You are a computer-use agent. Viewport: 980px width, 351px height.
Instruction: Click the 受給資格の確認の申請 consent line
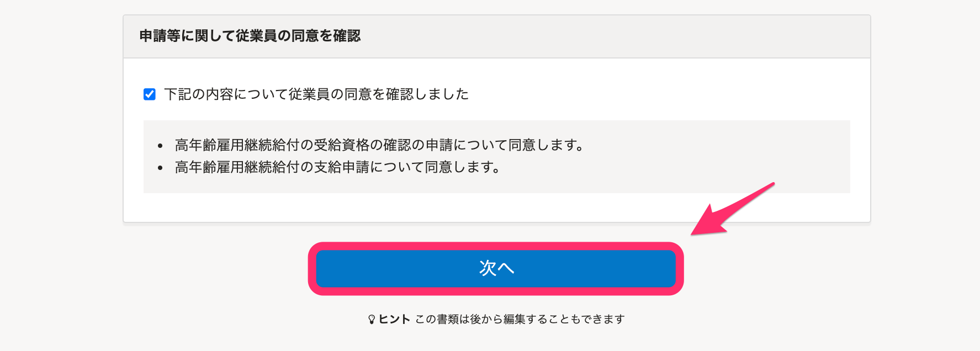(x=379, y=145)
